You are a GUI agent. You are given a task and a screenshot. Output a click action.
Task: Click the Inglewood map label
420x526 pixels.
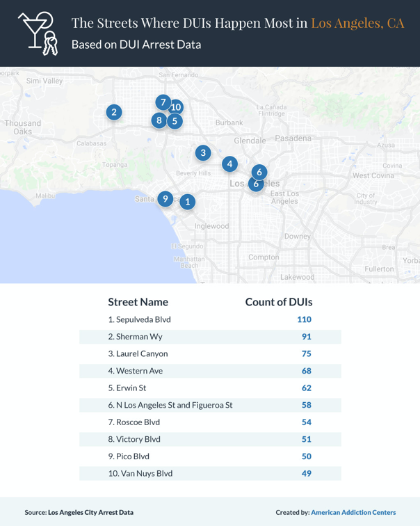(x=212, y=226)
